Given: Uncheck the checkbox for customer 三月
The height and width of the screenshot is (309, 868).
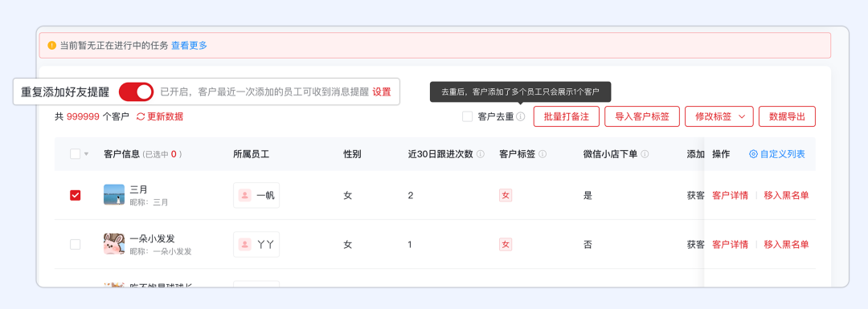Looking at the screenshot, I should pos(76,195).
